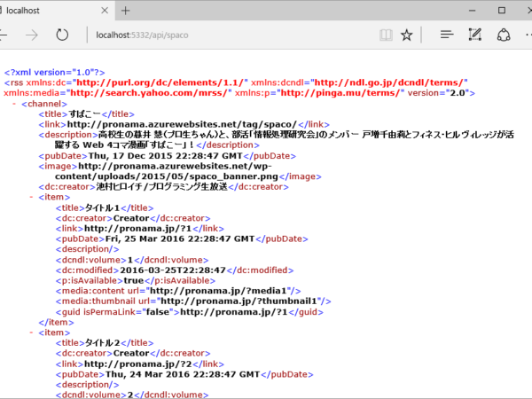Image resolution: width=532 pixels, height=399 pixels.
Task: Minimize the browser window
Action: click(x=472, y=11)
